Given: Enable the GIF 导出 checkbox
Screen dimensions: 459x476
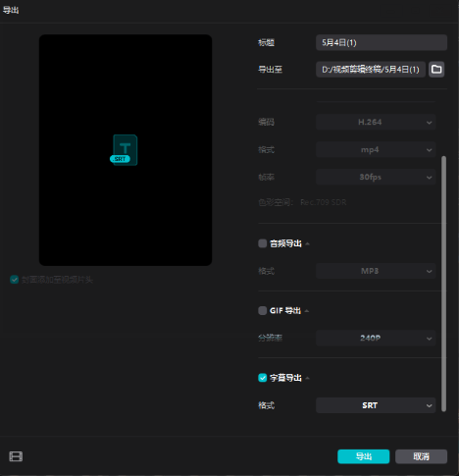Looking at the screenshot, I should 263,310.
